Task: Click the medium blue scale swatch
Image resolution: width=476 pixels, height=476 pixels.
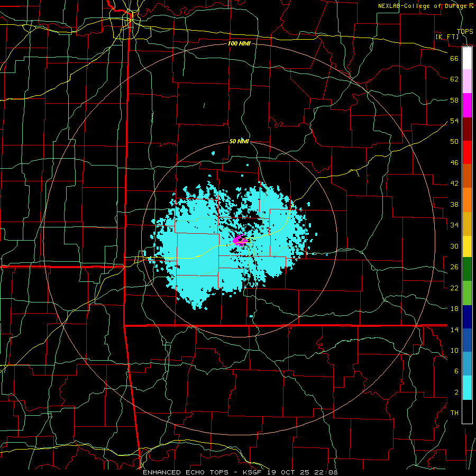Action: click(467, 340)
